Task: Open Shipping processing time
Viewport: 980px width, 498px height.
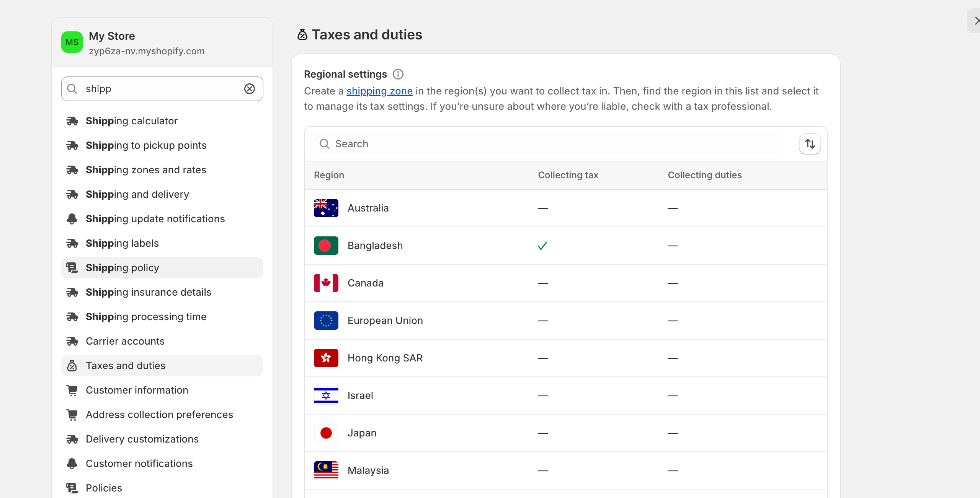Action: click(162, 317)
